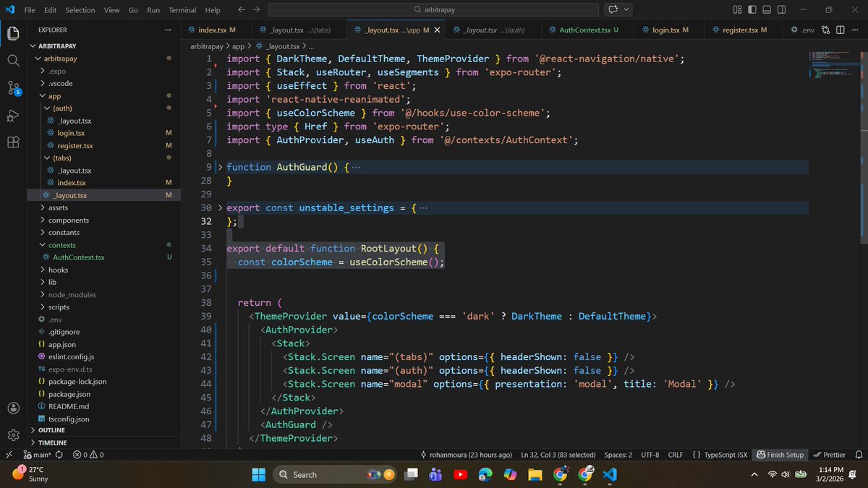868x488 pixels.
Task: Click the remote window icon in status bar
Action: click(x=8, y=455)
